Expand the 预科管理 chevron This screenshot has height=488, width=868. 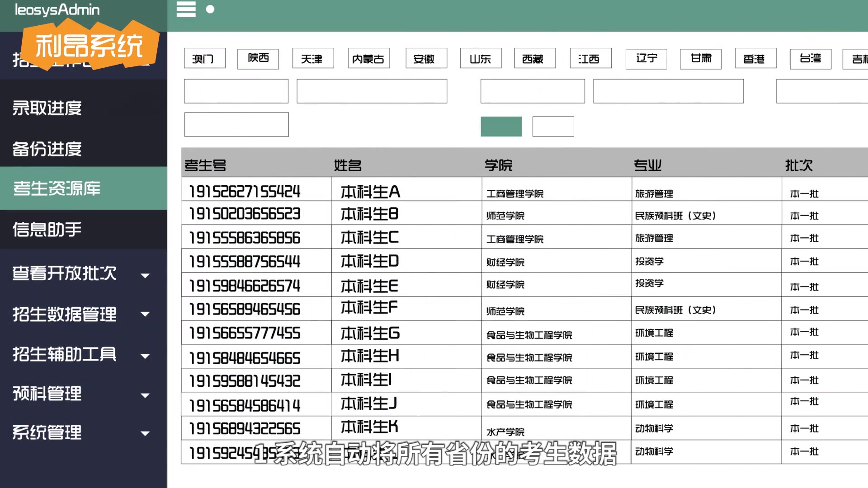point(145,395)
